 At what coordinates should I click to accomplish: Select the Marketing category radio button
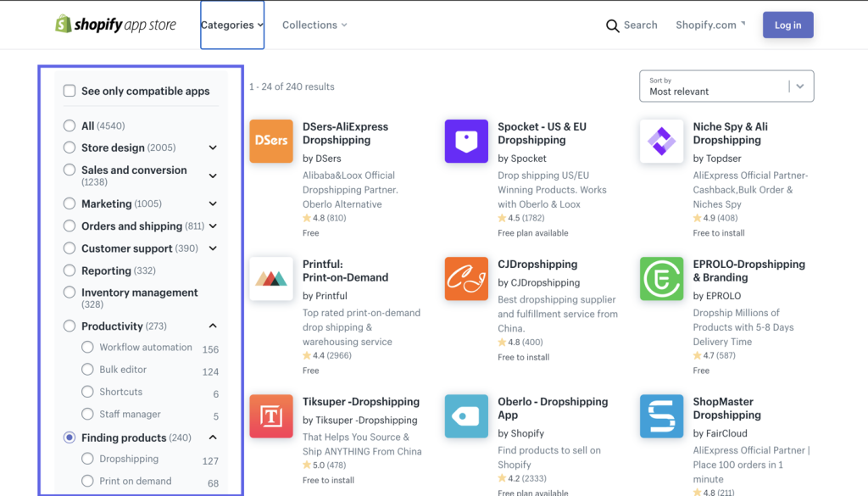pos(70,203)
